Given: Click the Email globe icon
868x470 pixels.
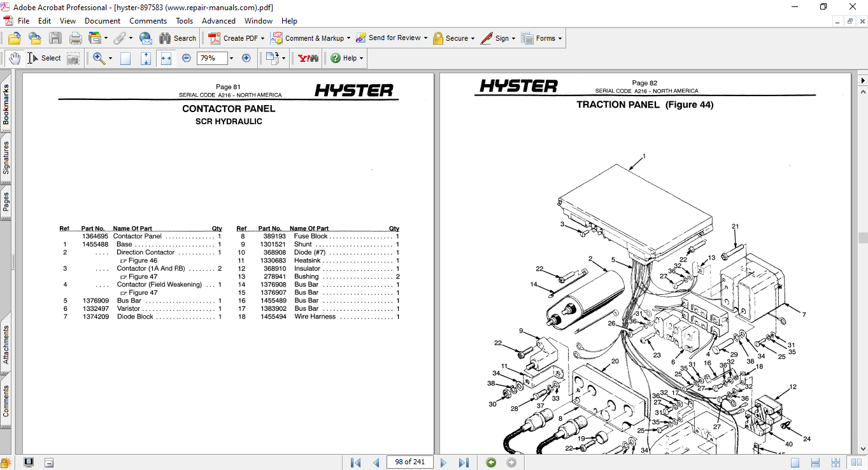Looking at the screenshot, I should point(145,38).
